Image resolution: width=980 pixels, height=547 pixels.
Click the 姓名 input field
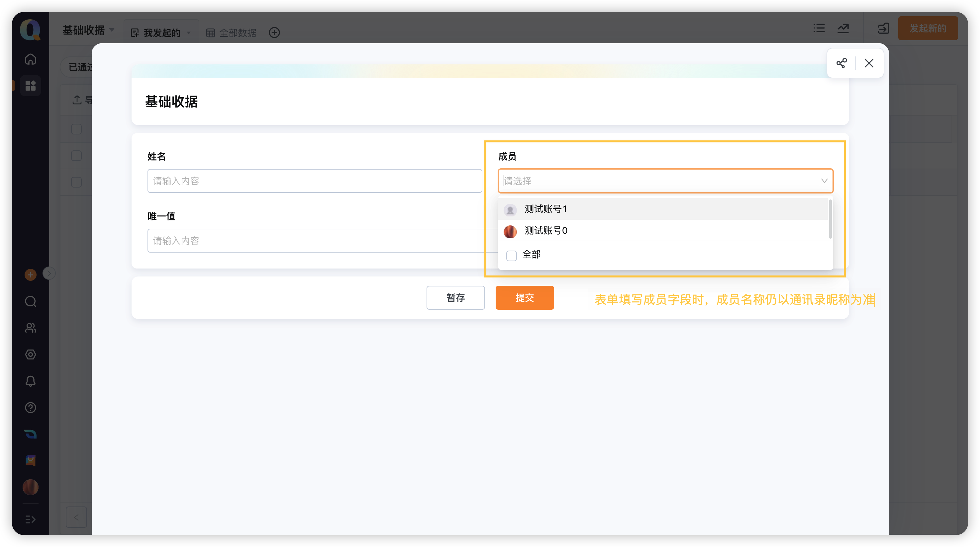315,181
